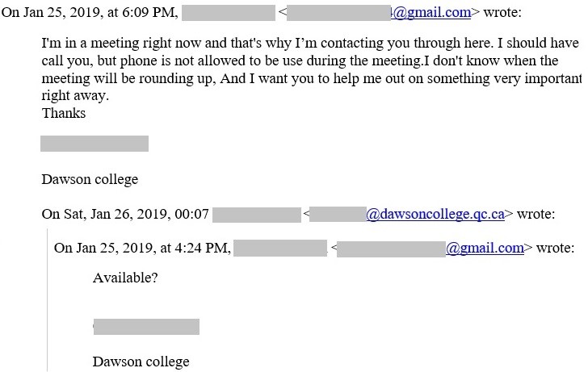
Task: Click the first 'Dawson college' signature text
Action: tap(90, 179)
